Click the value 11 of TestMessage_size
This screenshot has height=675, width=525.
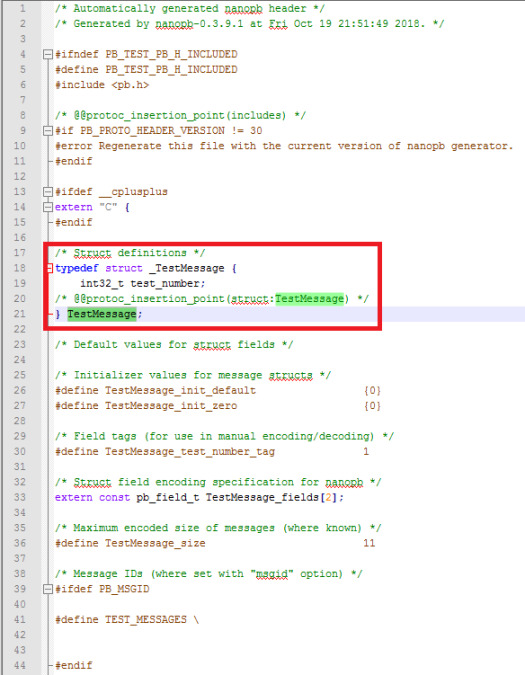click(x=369, y=543)
